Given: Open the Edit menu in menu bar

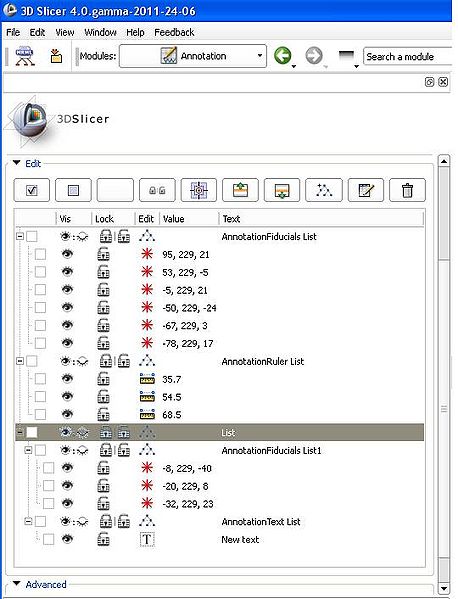Looking at the screenshot, I should [37, 32].
